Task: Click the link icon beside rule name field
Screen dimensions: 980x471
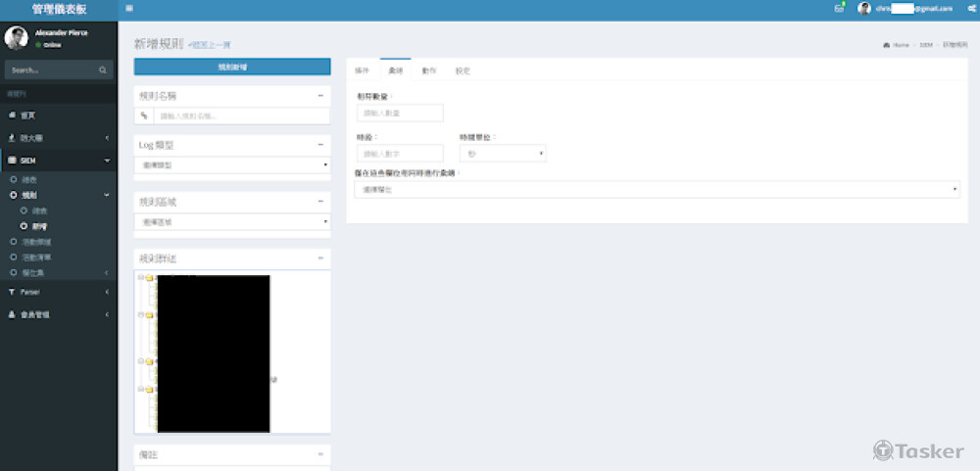Action: (x=144, y=116)
